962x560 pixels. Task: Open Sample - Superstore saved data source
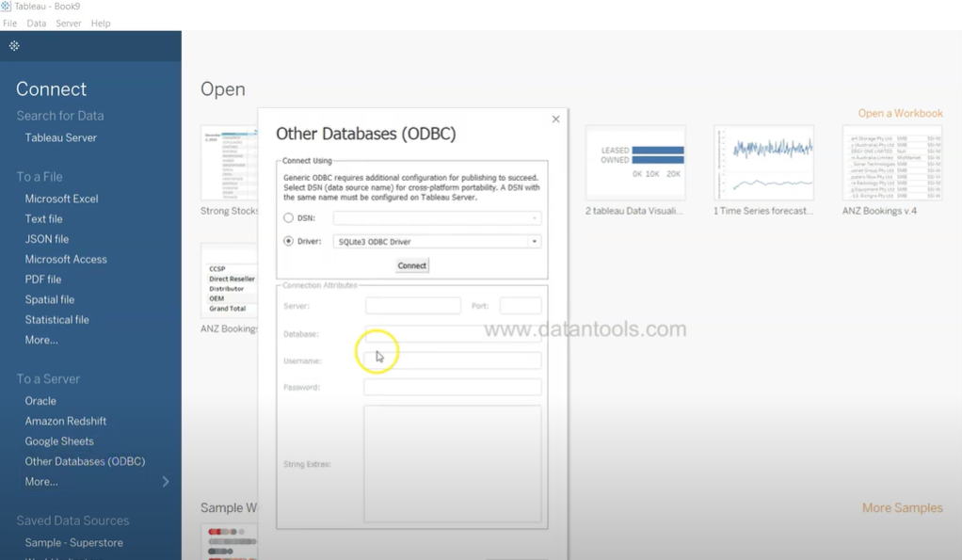tap(73, 543)
